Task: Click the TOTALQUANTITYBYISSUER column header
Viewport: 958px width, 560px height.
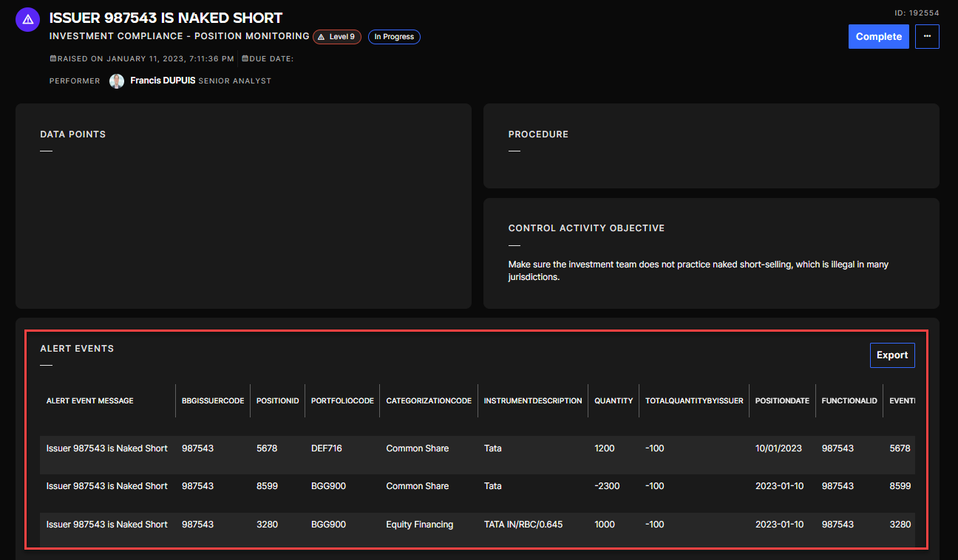Action: pyautogui.click(x=693, y=400)
